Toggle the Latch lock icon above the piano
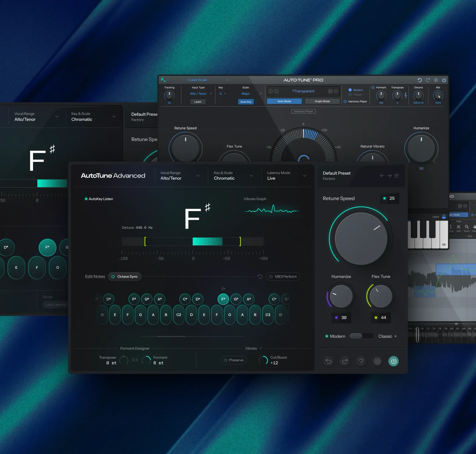The image size is (476, 454). coord(444,217)
